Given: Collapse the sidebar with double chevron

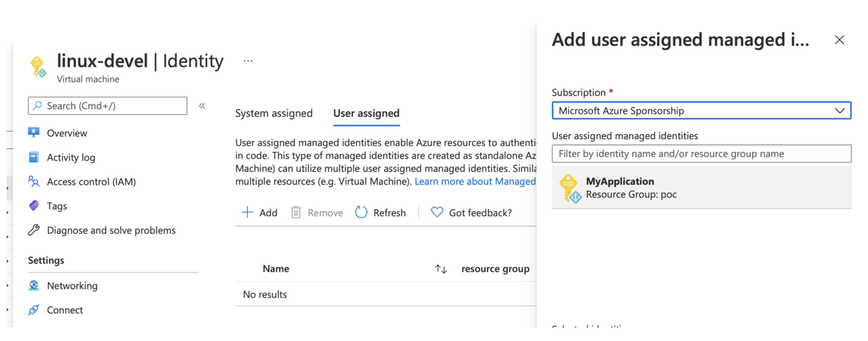Looking at the screenshot, I should point(202,106).
